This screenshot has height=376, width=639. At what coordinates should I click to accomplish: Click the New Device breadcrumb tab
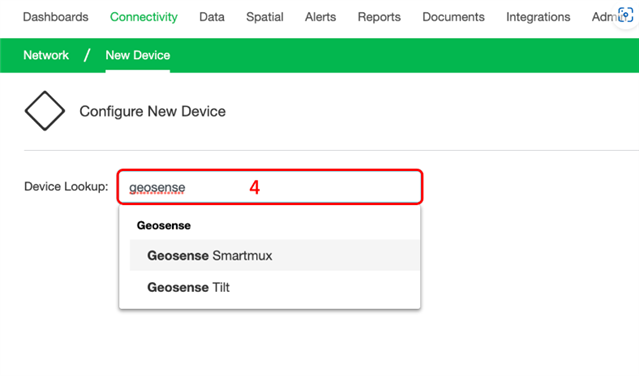click(x=138, y=55)
